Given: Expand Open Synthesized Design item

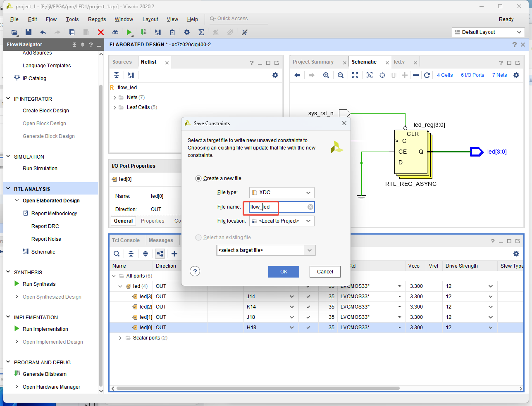Looking at the screenshot, I should (x=17, y=297).
